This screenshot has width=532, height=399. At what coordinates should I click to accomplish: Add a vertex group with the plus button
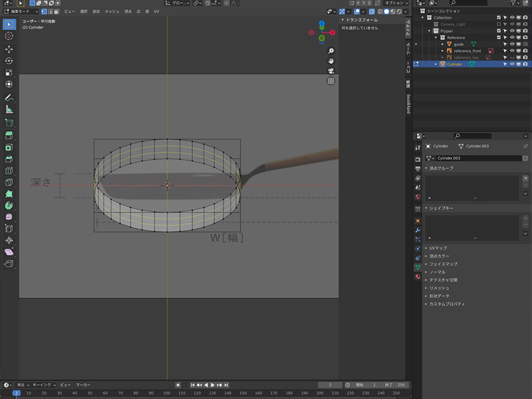pyautogui.click(x=525, y=177)
